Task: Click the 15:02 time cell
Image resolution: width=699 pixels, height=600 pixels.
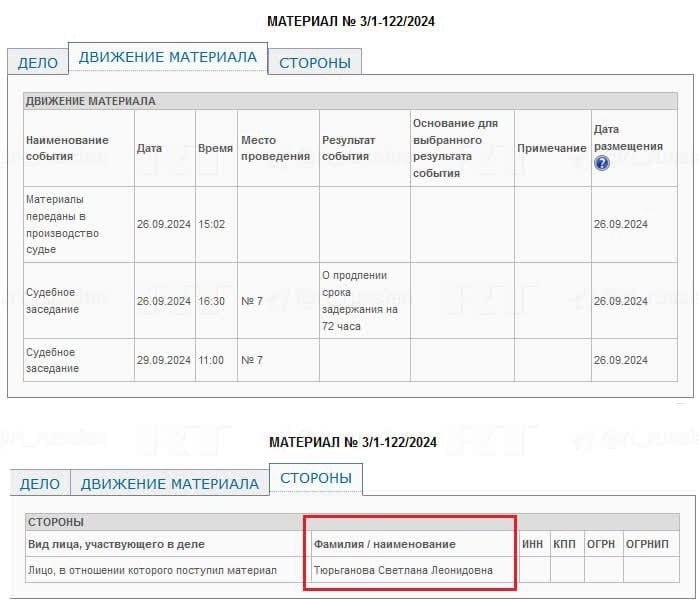Action: (211, 224)
